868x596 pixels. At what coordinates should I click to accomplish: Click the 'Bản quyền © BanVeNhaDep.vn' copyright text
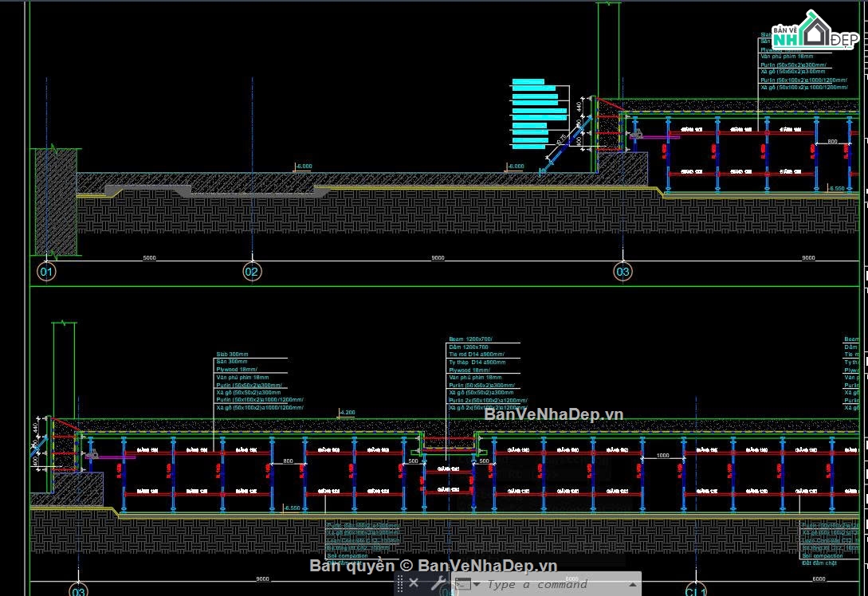pyautogui.click(x=433, y=565)
